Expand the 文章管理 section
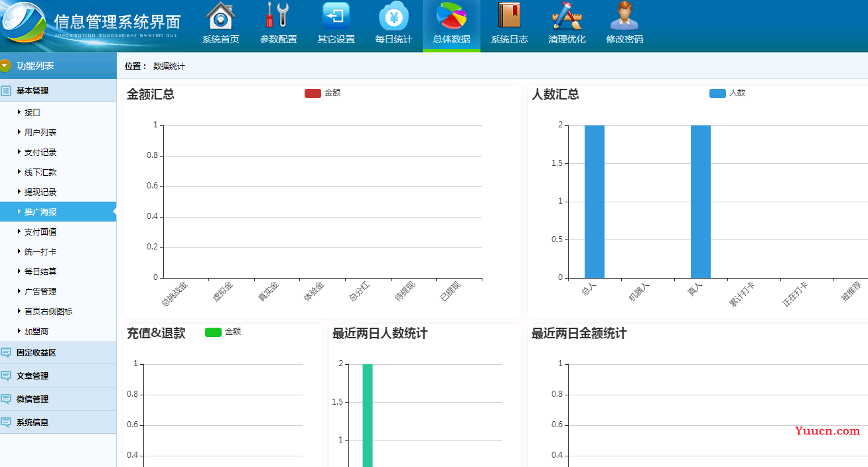 point(58,375)
